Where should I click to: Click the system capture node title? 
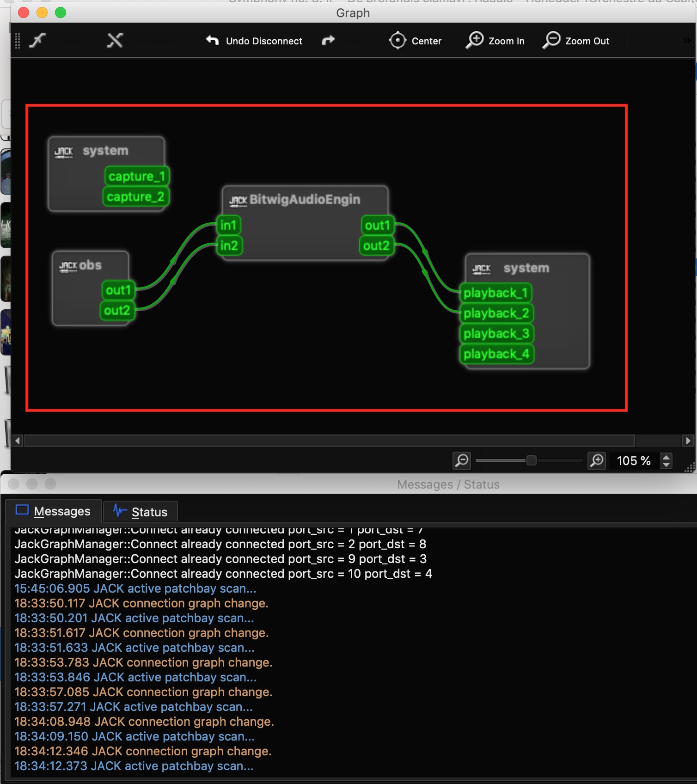click(105, 151)
